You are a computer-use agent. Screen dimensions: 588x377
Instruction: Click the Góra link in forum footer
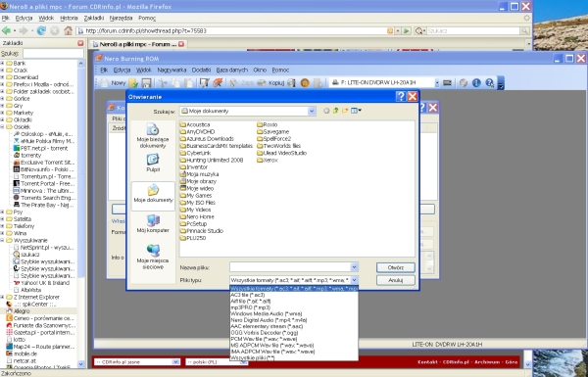tap(512, 362)
